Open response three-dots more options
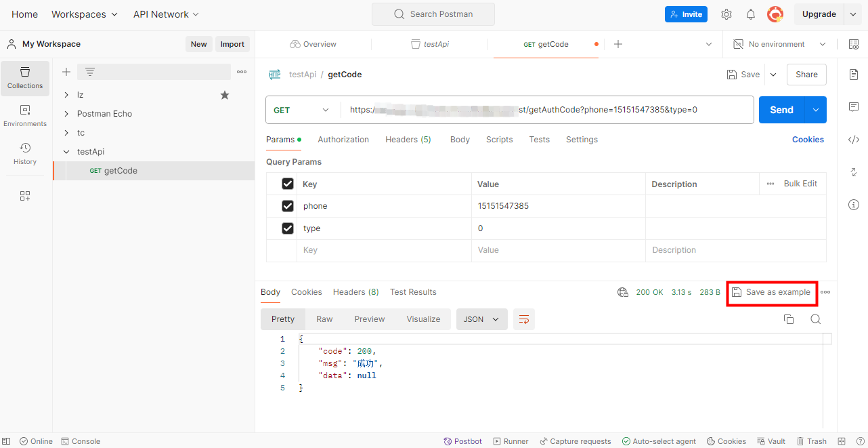 point(825,292)
